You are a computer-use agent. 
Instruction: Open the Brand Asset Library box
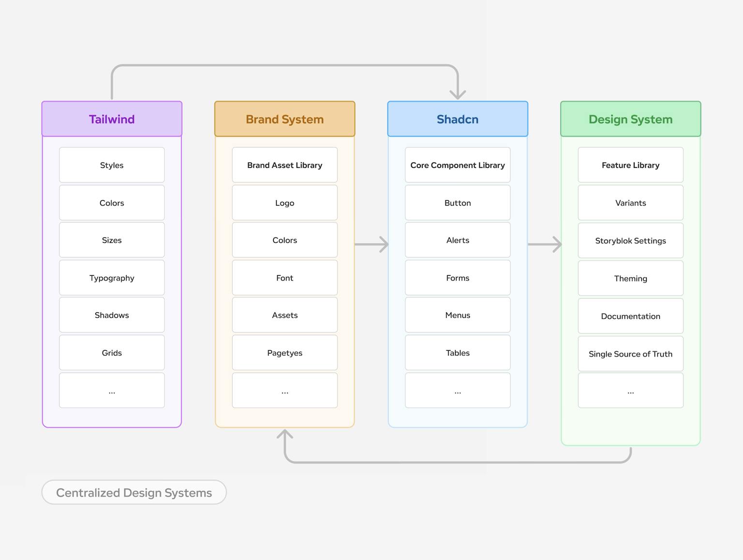point(284,165)
